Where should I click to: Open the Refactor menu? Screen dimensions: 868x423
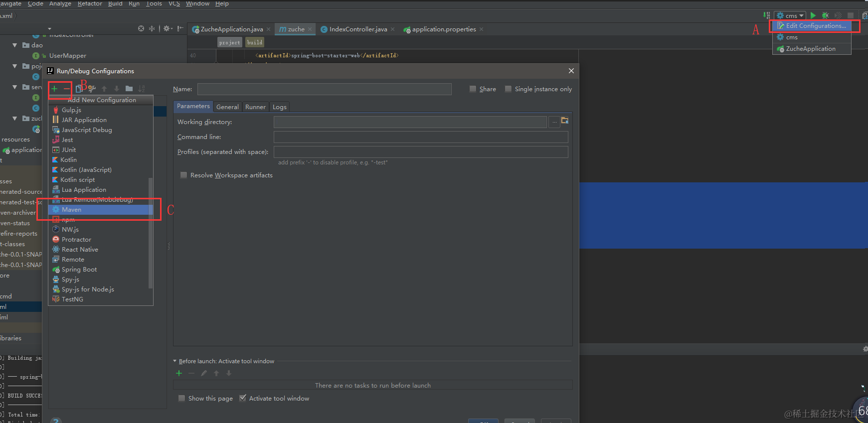click(90, 3)
